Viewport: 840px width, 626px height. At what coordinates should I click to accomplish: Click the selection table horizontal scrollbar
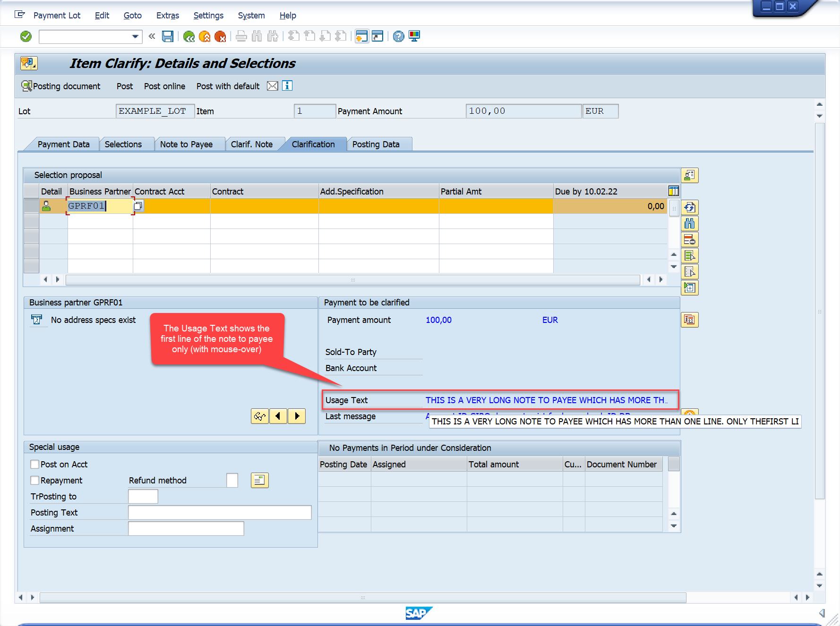(x=352, y=280)
